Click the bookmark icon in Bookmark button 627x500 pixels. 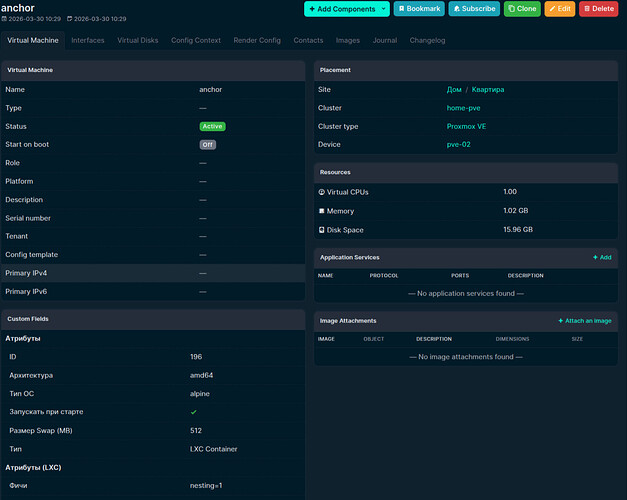click(401, 9)
